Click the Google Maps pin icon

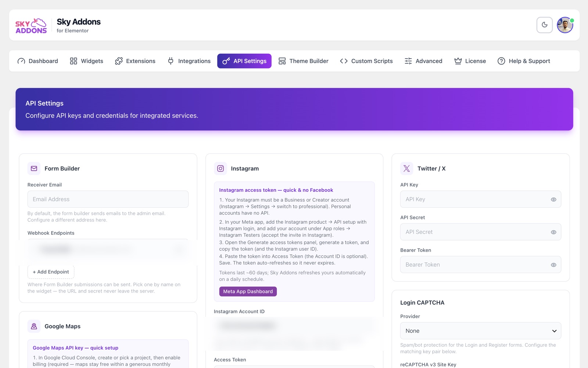tap(34, 326)
